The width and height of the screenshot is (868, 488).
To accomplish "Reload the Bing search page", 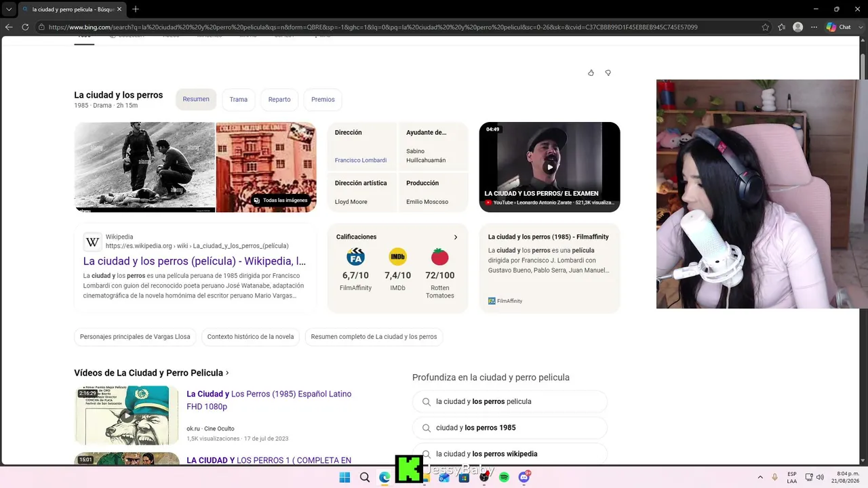I will 25,27.
